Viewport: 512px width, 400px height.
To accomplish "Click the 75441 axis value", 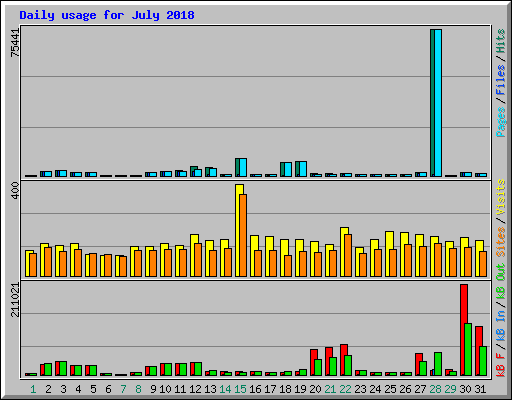I will (x=15, y=43).
